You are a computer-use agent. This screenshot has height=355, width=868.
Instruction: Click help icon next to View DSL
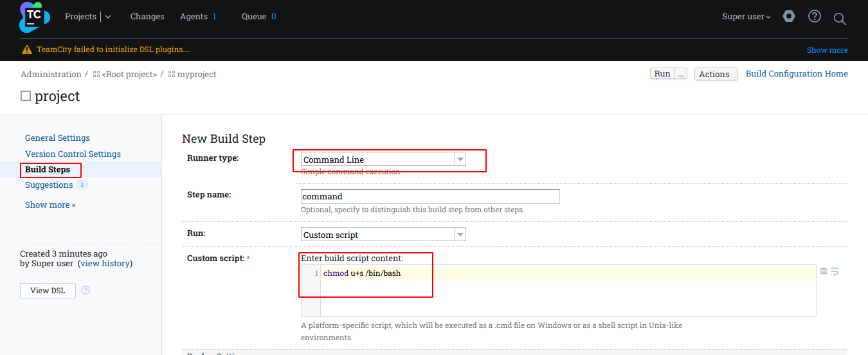tap(86, 291)
